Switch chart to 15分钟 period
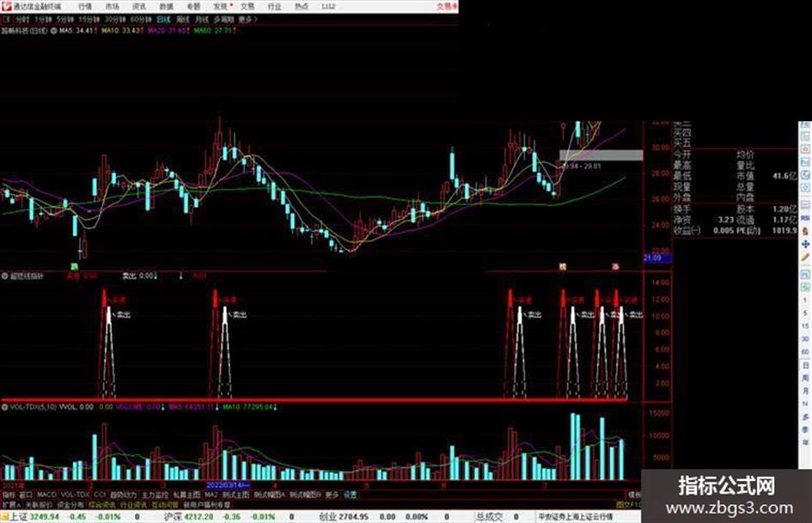Viewport: 812px width, 523px height. coord(89,19)
